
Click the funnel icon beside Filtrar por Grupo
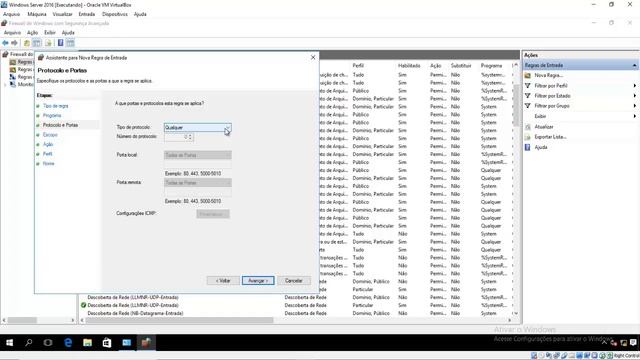(x=528, y=106)
